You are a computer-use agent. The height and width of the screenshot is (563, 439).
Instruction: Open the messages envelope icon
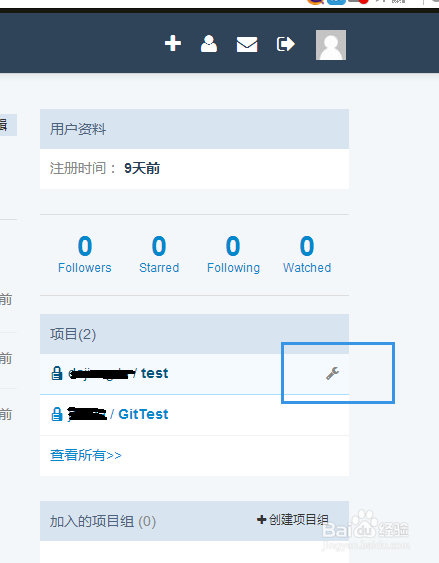247,45
